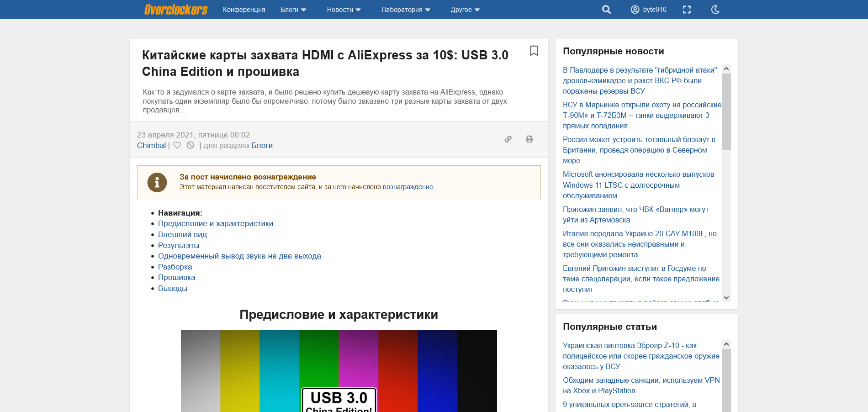
Task: Jump to Результаты section
Action: [x=179, y=245]
